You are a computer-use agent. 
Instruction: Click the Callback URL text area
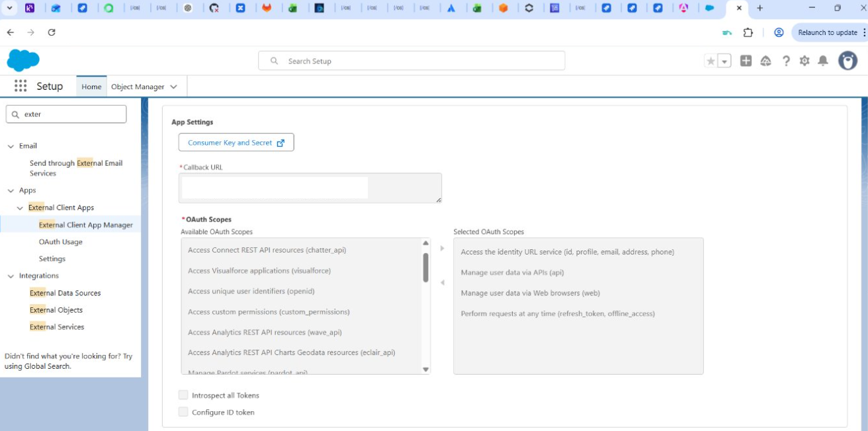click(x=310, y=188)
